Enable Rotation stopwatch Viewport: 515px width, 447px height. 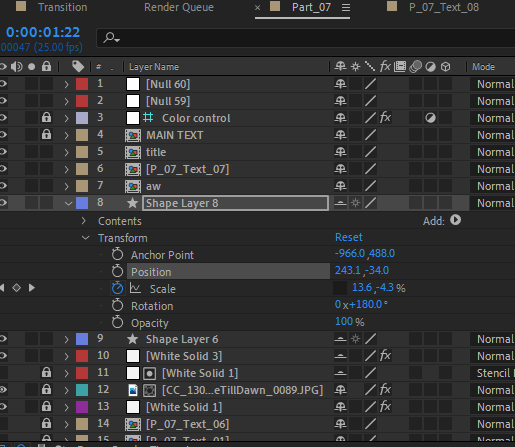(x=117, y=305)
